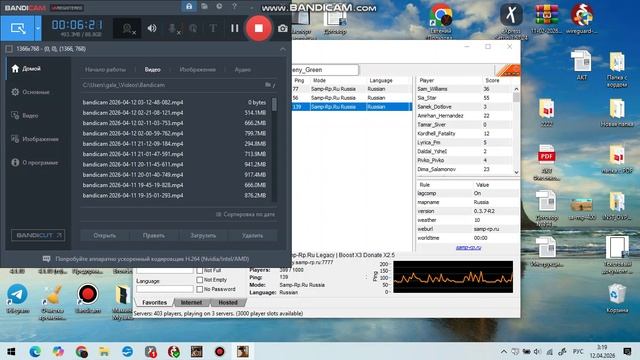Screen dimensions: 640x360
Task: Select file bandicam 2026-04-12 03-12-48-082.mp4
Action: 174,102
